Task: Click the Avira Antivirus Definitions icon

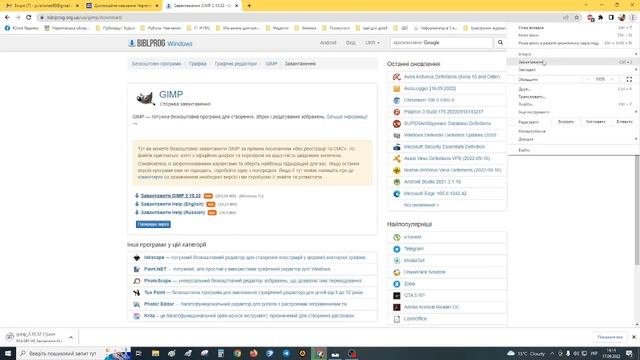Action: click(396, 77)
